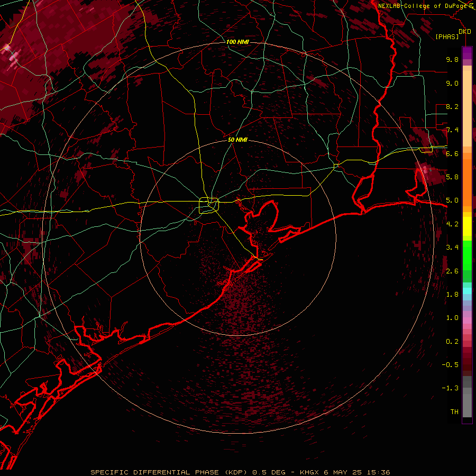Select the 8.2 value on the legend
476x476 pixels.
[x=452, y=106]
